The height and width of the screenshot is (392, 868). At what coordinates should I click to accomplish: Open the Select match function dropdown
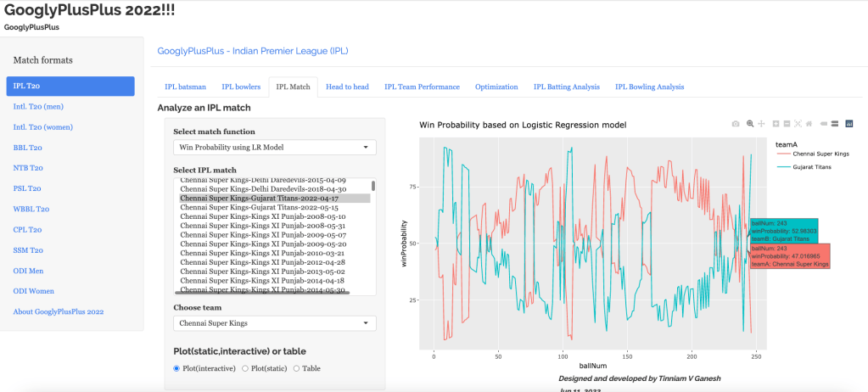pyautogui.click(x=274, y=148)
